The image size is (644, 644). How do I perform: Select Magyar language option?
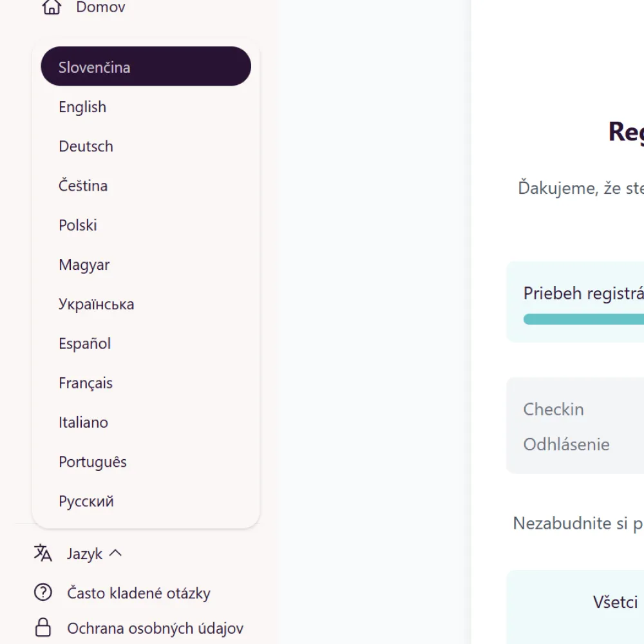click(x=146, y=265)
